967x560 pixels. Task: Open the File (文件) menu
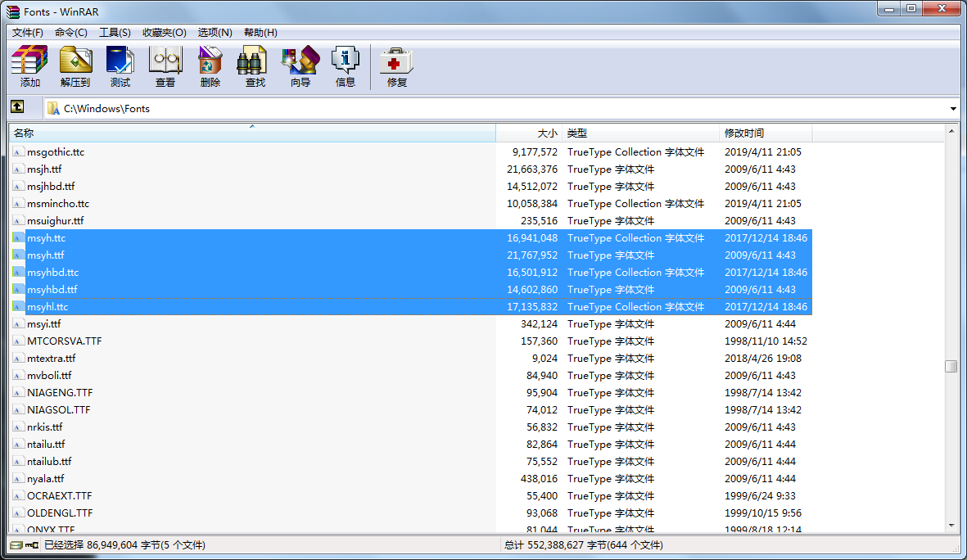(28, 32)
